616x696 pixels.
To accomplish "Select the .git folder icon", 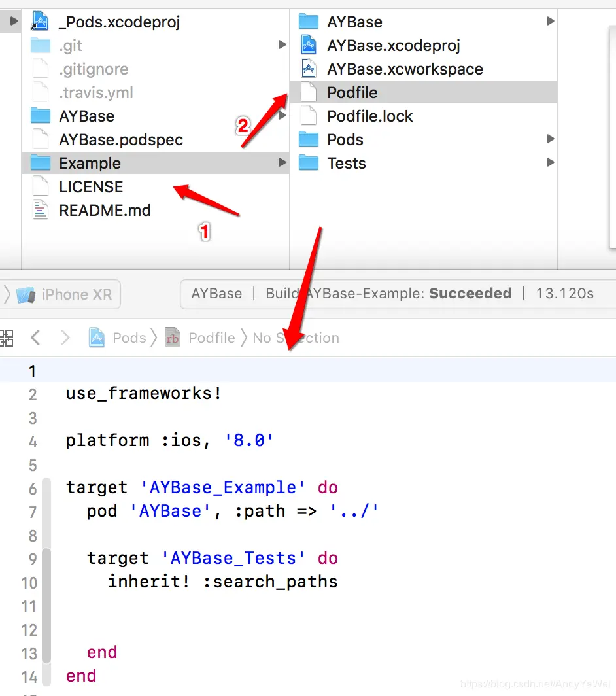I will (x=41, y=45).
